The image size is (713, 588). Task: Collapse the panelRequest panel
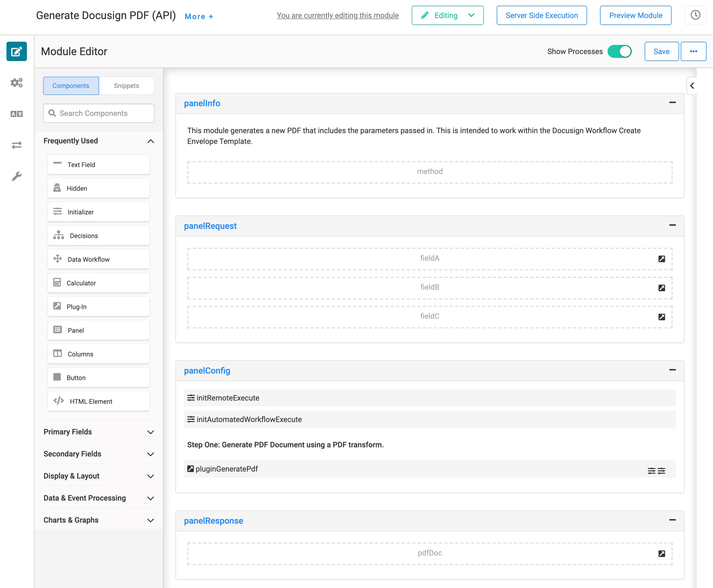point(672,225)
